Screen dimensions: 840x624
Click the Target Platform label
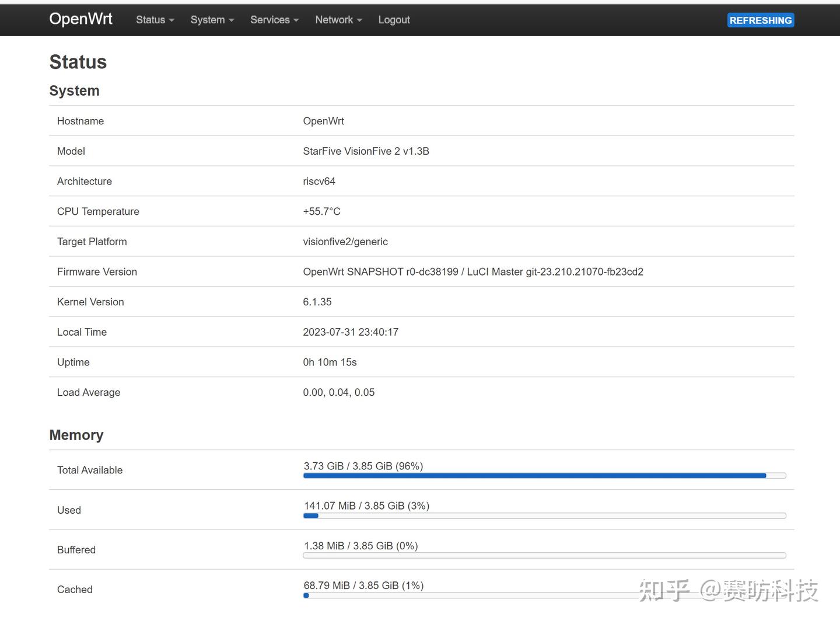[92, 242]
